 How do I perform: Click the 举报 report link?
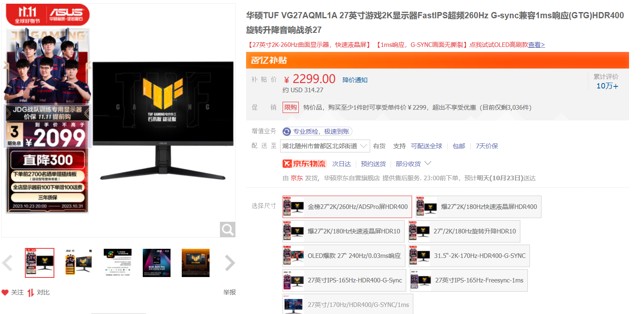(x=229, y=292)
